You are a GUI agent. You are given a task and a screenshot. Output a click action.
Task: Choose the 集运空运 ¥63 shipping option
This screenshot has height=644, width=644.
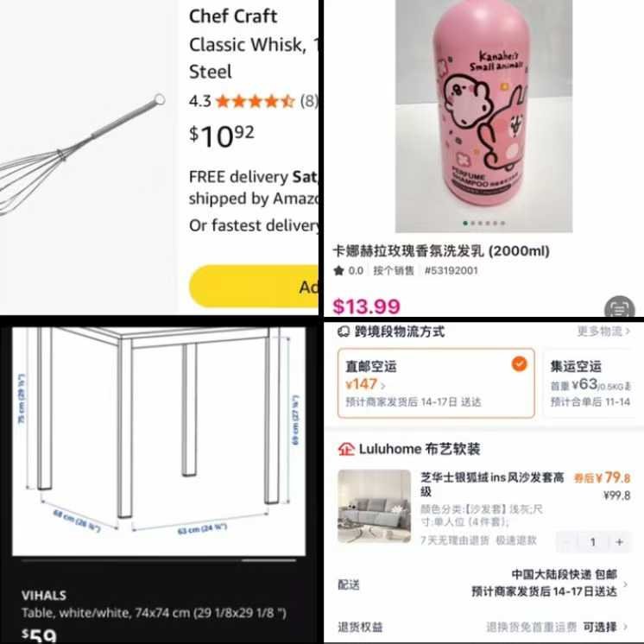click(590, 383)
